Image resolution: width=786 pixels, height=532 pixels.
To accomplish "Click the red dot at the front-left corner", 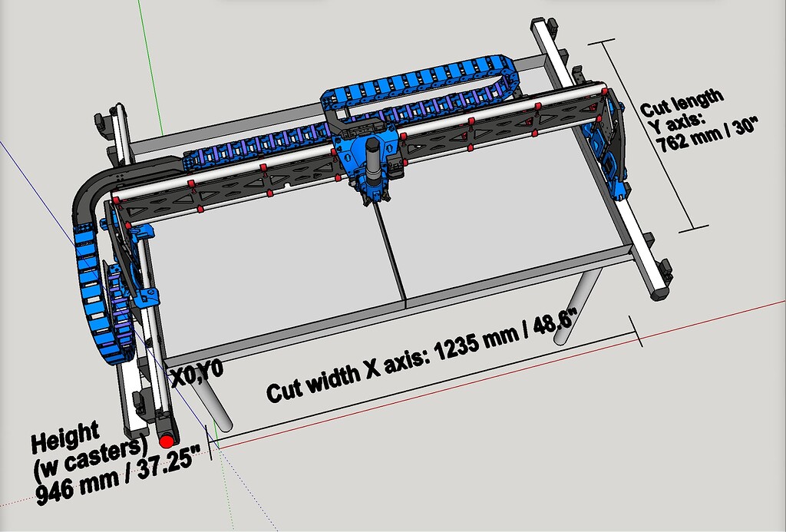I will (x=167, y=441).
